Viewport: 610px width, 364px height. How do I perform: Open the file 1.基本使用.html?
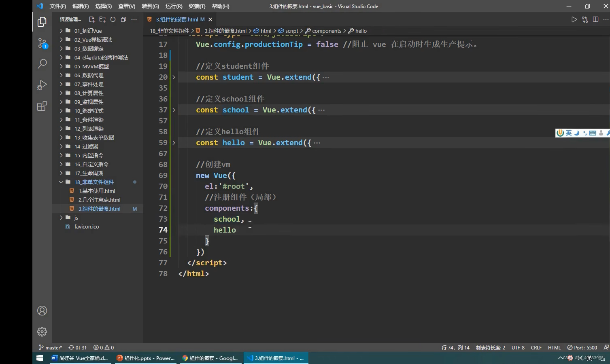coord(98,191)
